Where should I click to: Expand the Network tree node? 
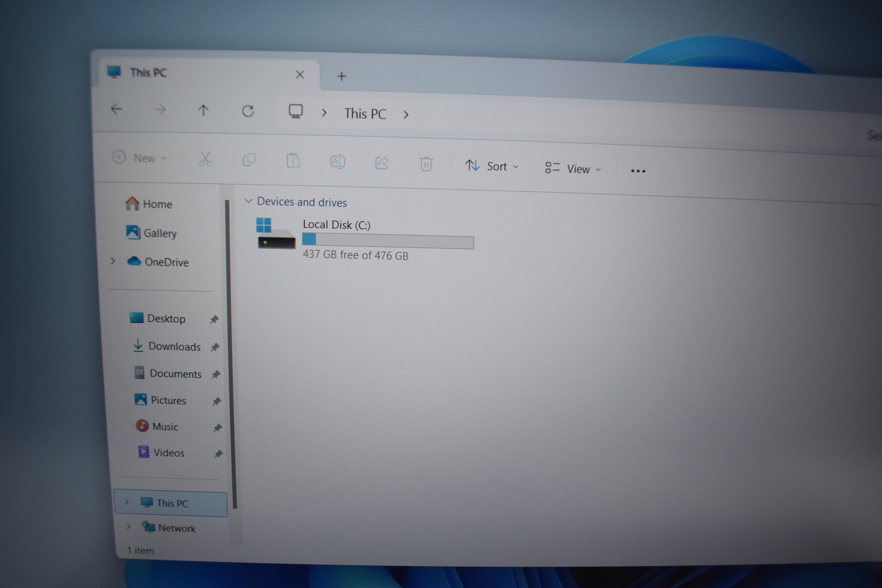click(128, 526)
